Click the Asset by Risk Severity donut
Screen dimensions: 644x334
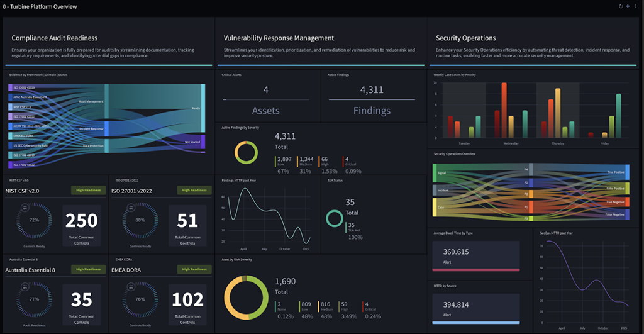click(247, 298)
